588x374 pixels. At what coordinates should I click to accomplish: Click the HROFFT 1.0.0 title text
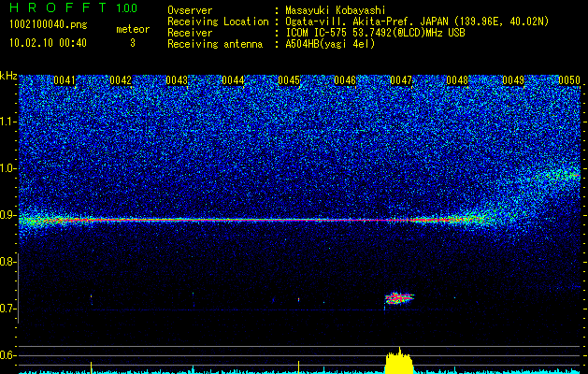coord(73,7)
